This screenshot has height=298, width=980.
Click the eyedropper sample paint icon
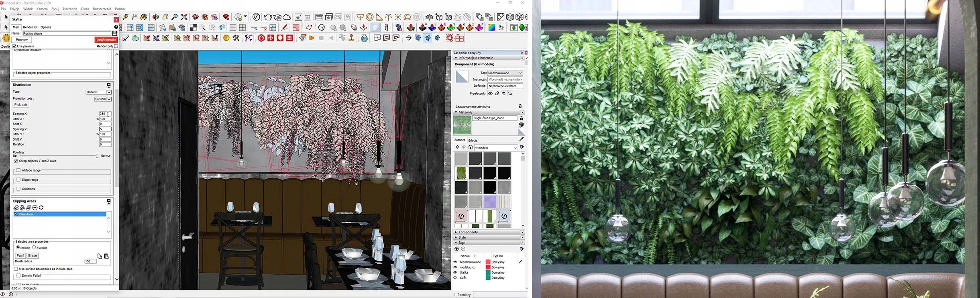pos(521,139)
